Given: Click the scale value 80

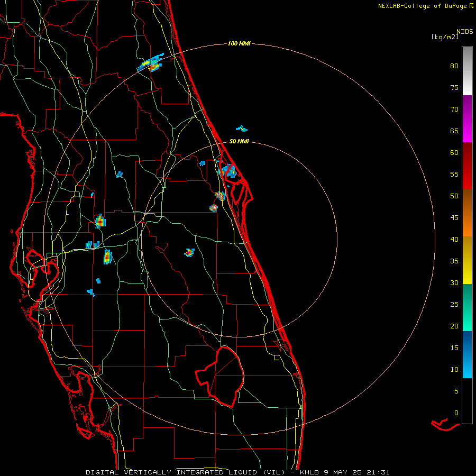Looking at the screenshot, I should tap(454, 66).
